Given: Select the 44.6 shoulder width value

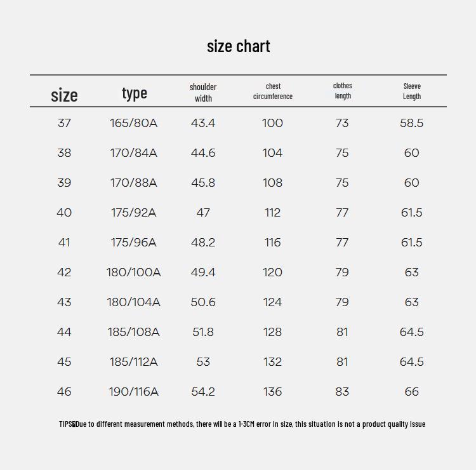Looking at the screenshot, I should [x=203, y=153].
